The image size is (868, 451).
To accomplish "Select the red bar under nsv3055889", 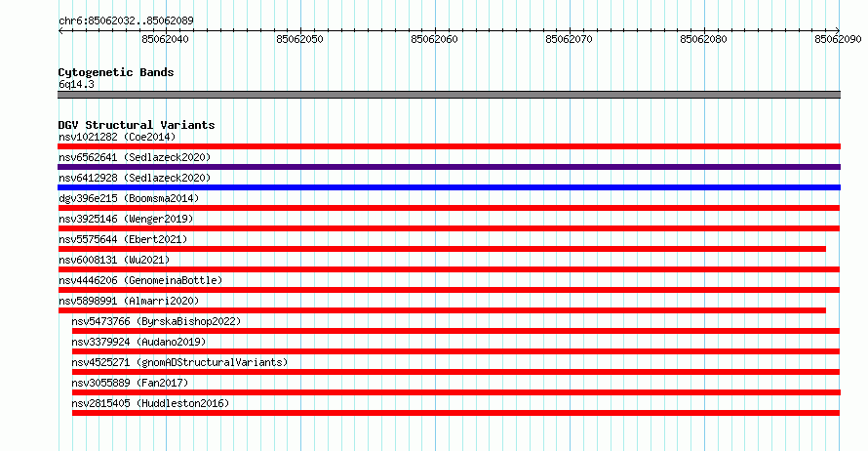I will point(456,392).
